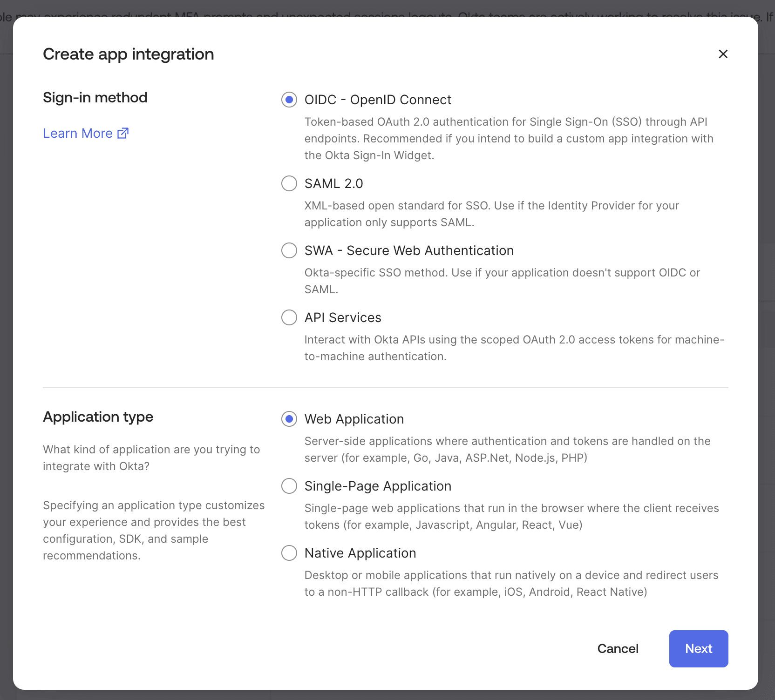Click the Next button
Viewport: 775px width, 700px height.
699,649
